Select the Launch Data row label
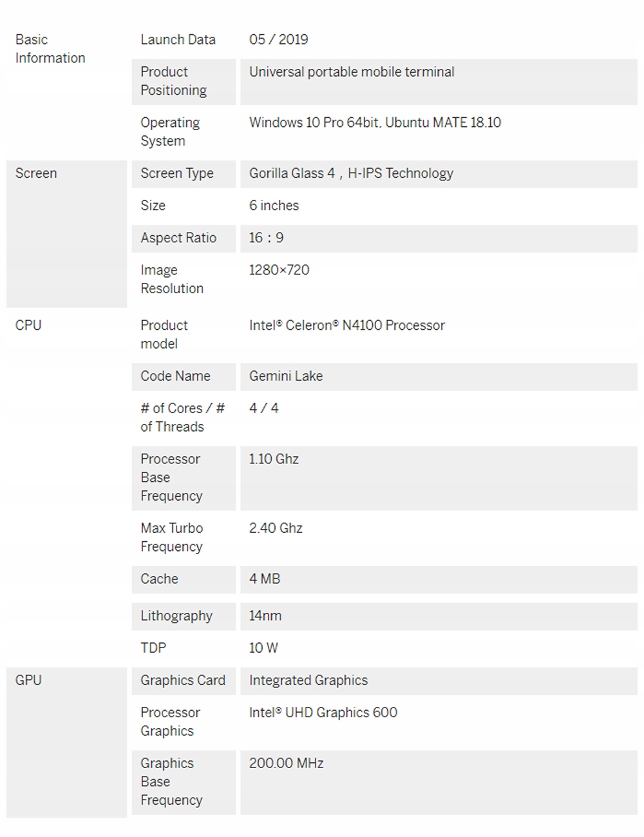644x837 pixels. (178, 39)
